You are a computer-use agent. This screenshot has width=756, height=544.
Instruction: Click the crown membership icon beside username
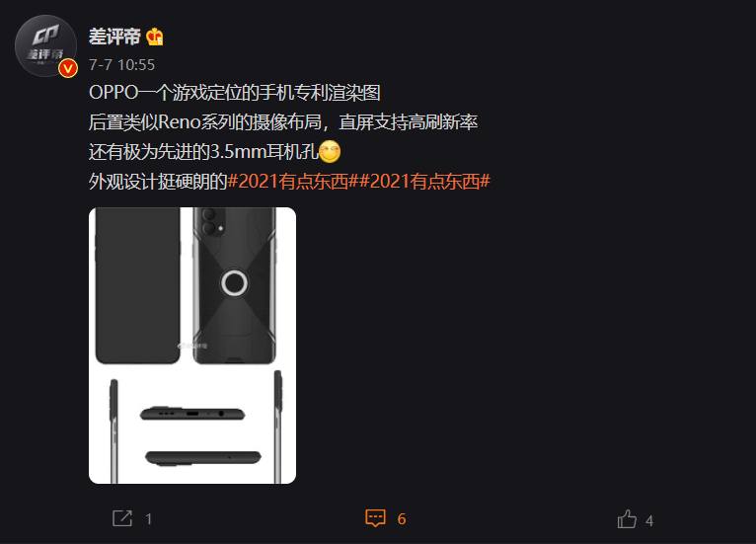[x=155, y=37]
